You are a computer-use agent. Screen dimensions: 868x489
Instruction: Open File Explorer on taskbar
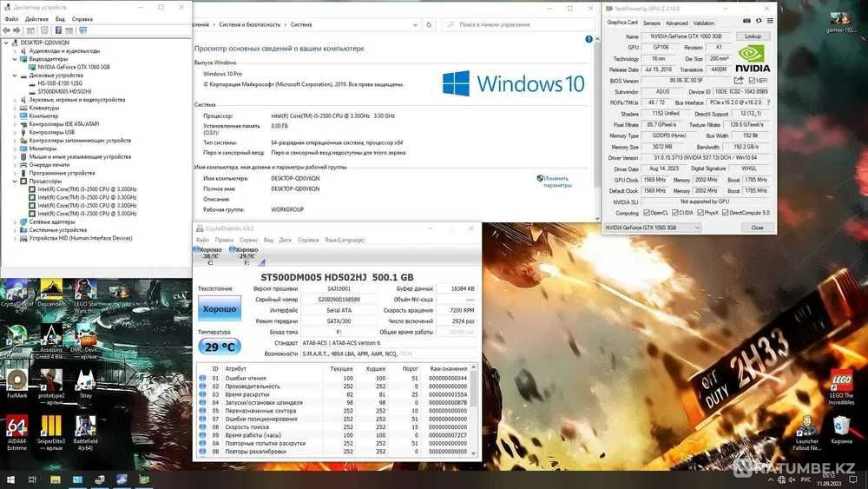tap(55, 479)
